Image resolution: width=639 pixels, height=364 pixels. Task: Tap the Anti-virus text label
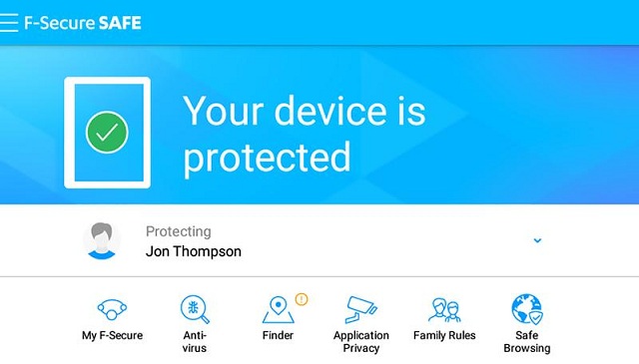[195, 342]
